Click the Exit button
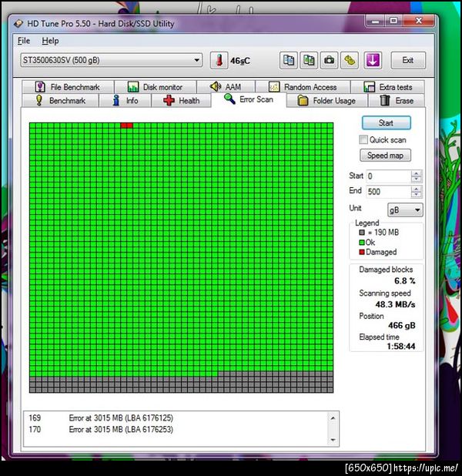This screenshot has width=462, height=476. (408, 60)
